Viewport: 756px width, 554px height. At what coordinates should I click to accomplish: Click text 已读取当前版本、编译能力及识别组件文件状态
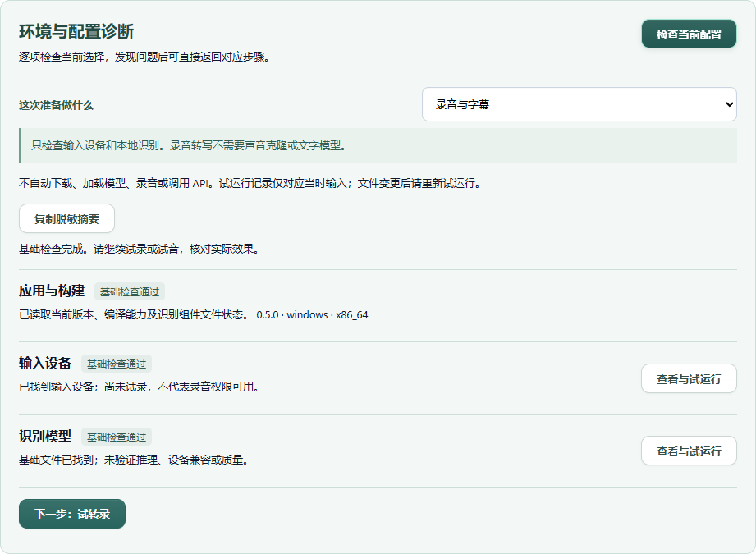(x=134, y=315)
